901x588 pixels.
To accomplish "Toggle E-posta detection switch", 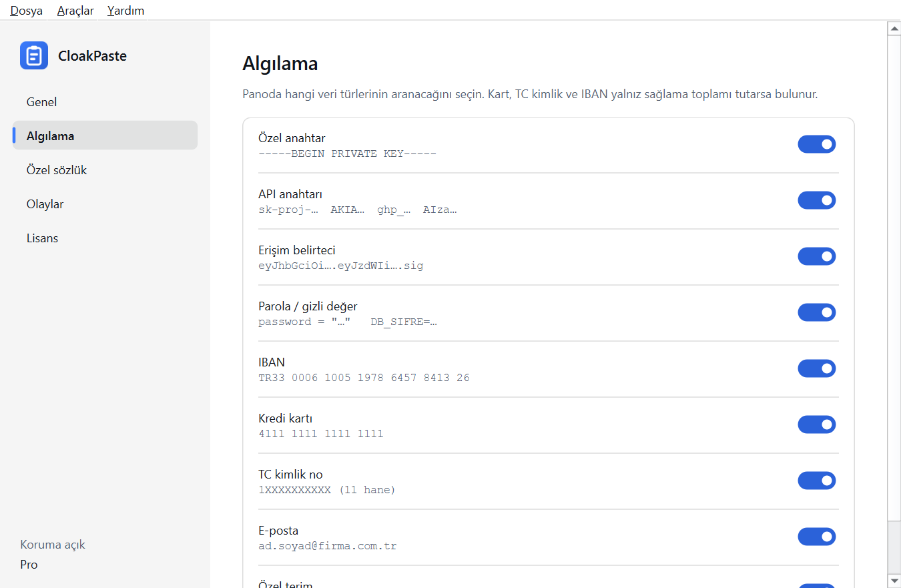I will pos(817,537).
